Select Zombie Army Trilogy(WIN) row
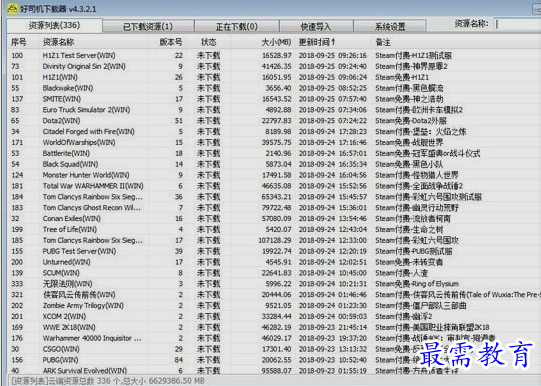The image size is (541, 386). click(274, 305)
